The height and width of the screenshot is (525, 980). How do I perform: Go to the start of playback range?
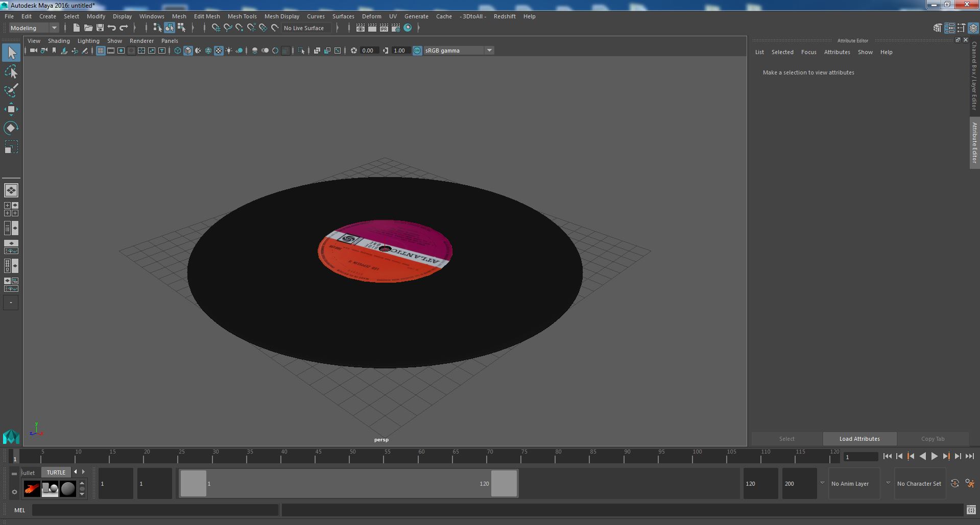(888, 457)
